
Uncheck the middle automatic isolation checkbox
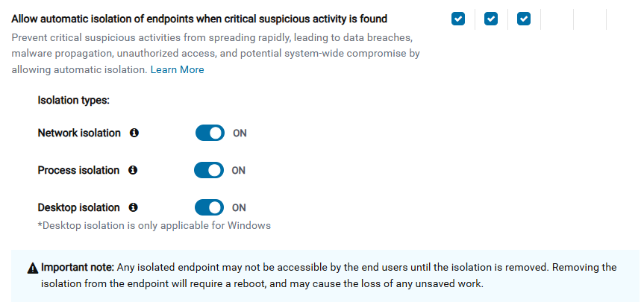coord(491,19)
